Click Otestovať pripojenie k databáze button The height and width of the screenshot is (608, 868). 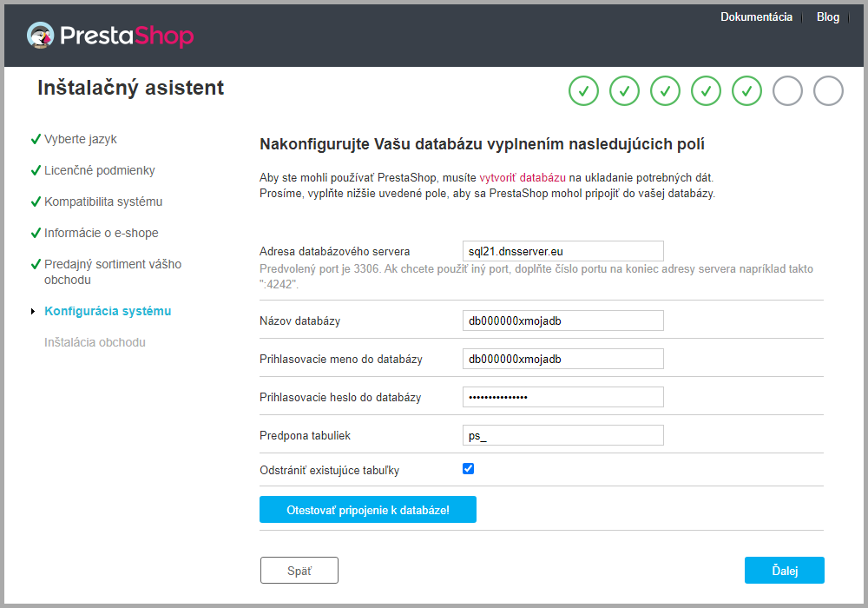point(368,510)
